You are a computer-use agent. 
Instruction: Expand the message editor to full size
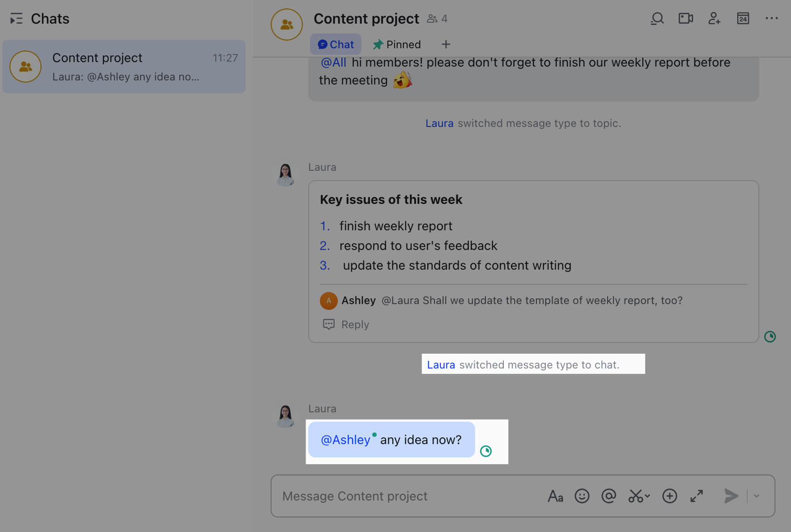click(697, 496)
